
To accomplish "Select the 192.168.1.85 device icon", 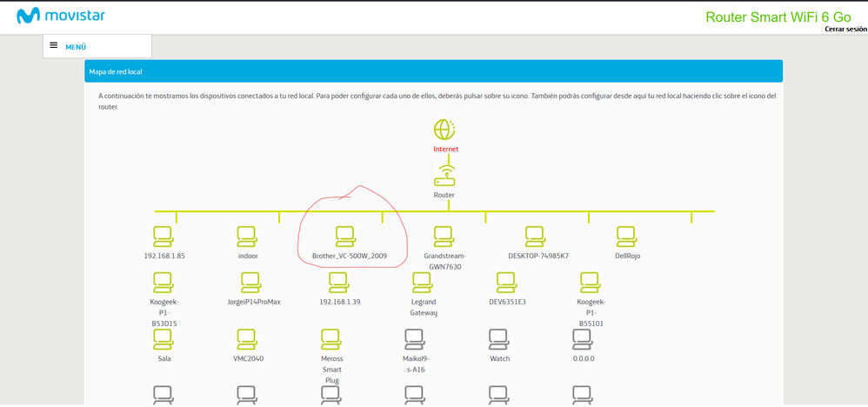I will coord(163,236).
